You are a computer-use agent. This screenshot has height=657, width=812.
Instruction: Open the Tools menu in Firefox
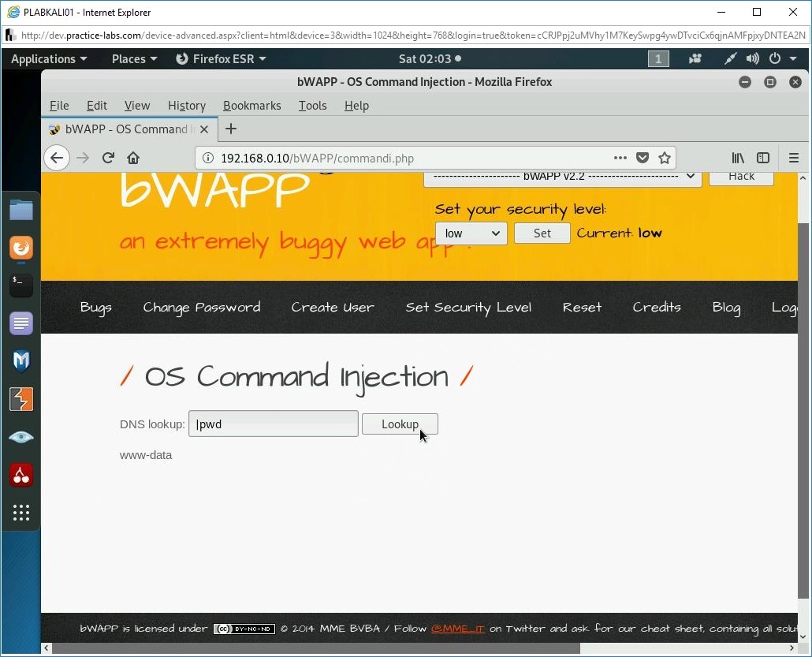click(x=312, y=105)
